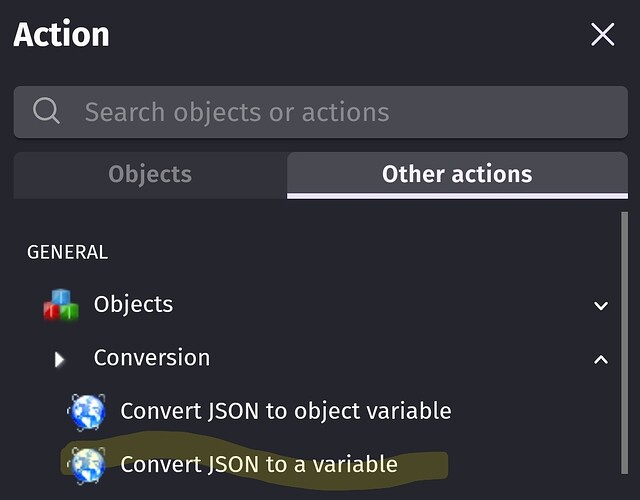Click the underline beneath Other actions tab
640x500 pixels.
(x=457, y=196)
